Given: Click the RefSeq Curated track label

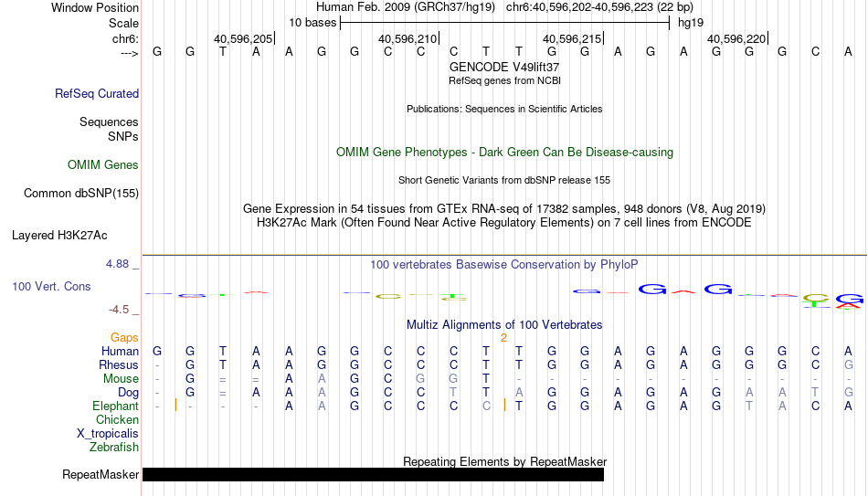Looking at the screenshot, I should coord(97,93).
